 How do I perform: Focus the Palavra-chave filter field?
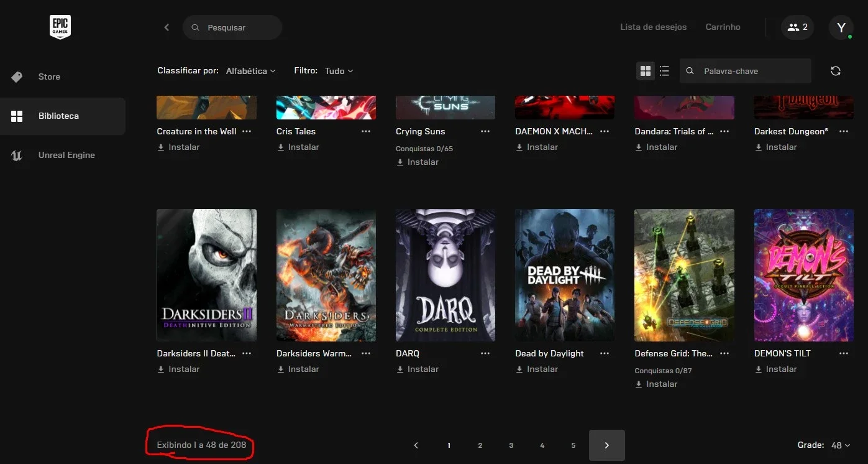click(746, 71)
